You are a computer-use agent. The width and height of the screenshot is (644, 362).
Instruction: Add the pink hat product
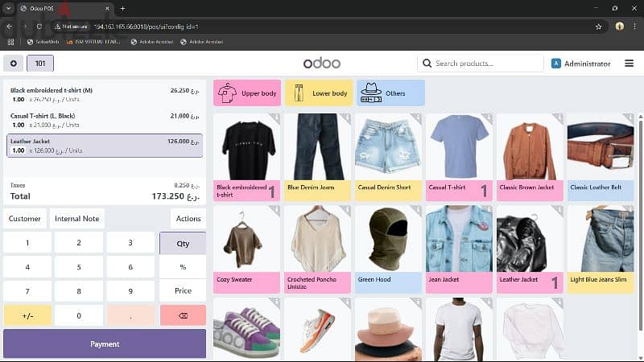[388, 329]
